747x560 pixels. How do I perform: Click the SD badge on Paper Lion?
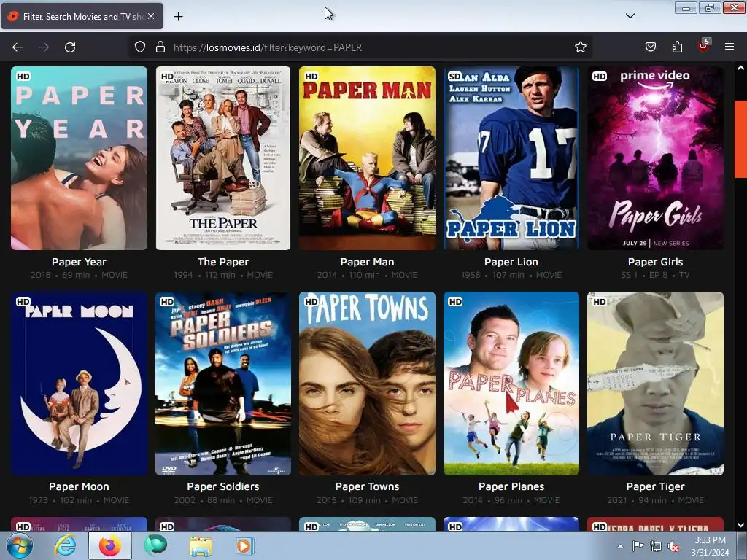click(x=454, y=76)
